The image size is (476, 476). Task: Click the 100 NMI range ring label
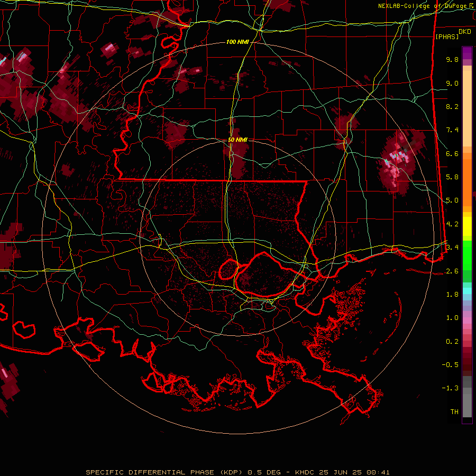pos(237,42)
